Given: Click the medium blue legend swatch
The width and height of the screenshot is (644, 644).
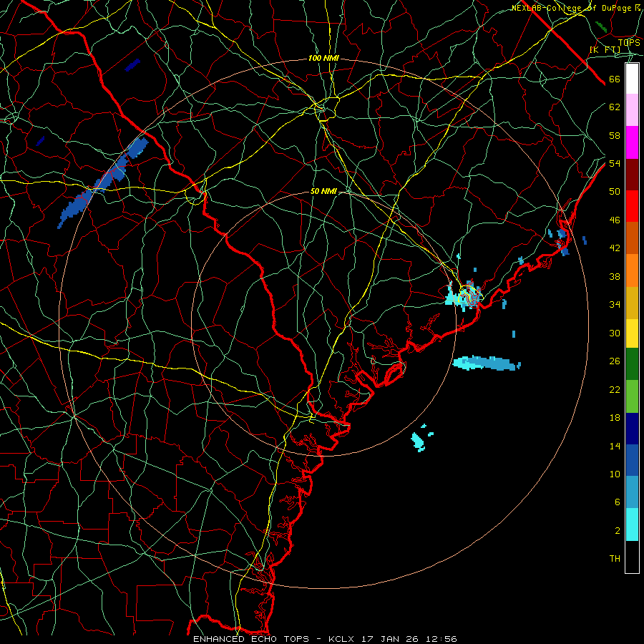Looking at the screenshot, I should coord(632,460).
